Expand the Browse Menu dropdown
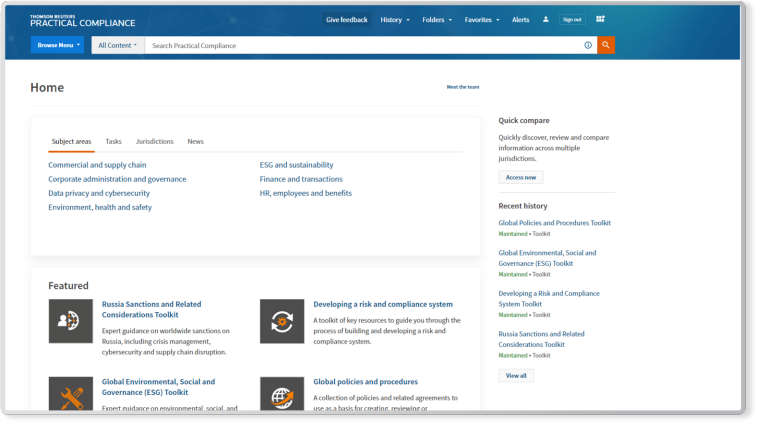 58,45
